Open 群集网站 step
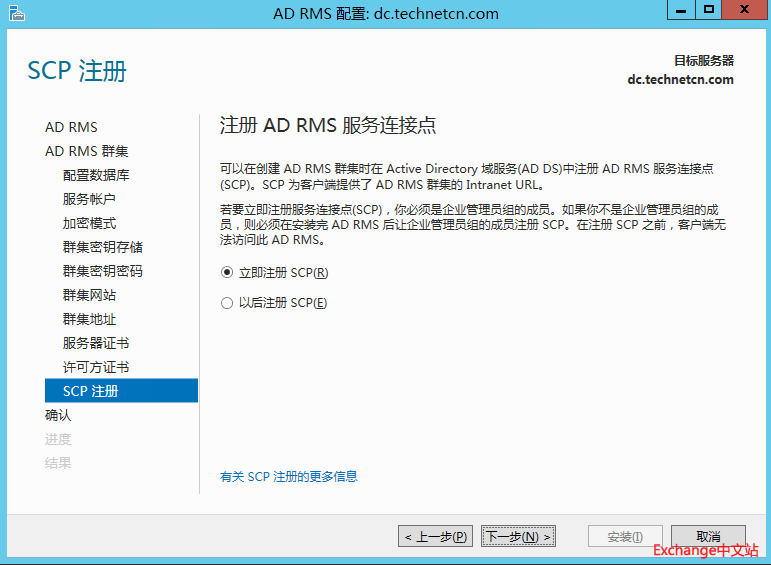The image size is (771, 565). [89, 295]
